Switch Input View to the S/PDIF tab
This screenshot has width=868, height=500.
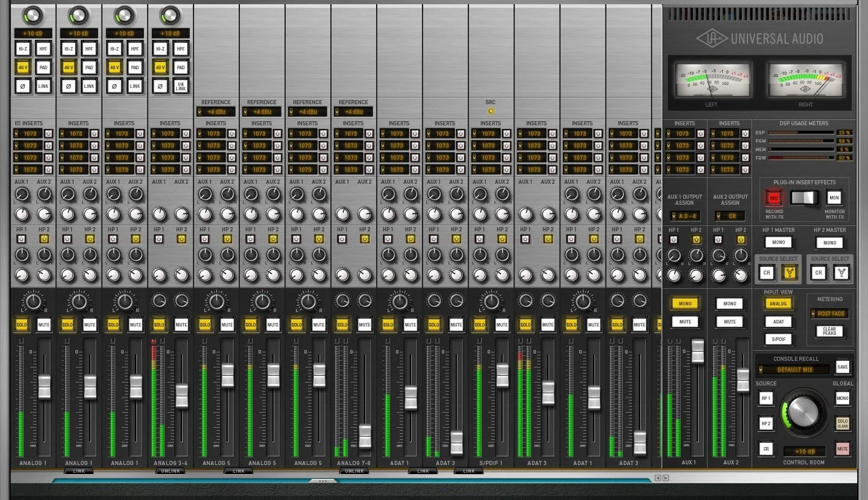pos(778,339)
